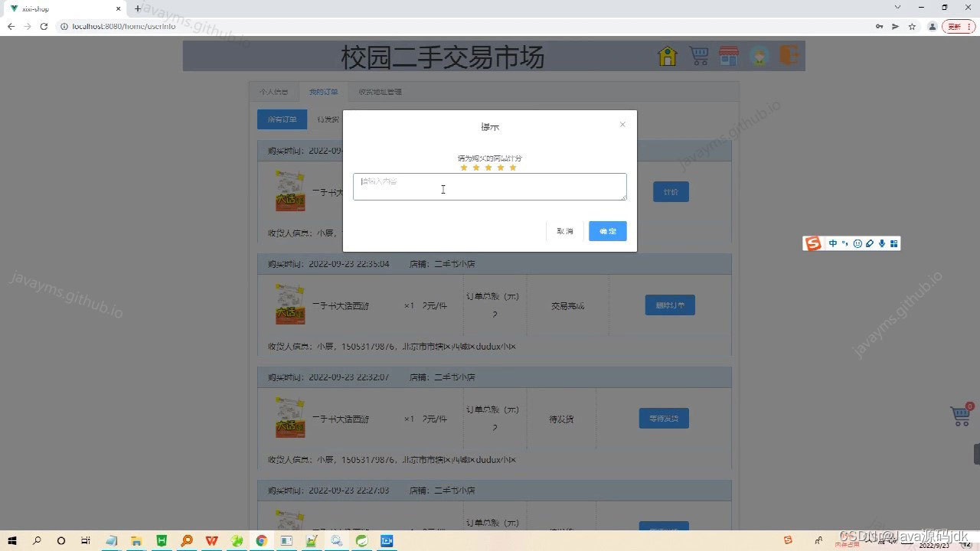Screen dimensions: 980x551
Task: Open a new browser tab with plus
Action: [138, 8]
